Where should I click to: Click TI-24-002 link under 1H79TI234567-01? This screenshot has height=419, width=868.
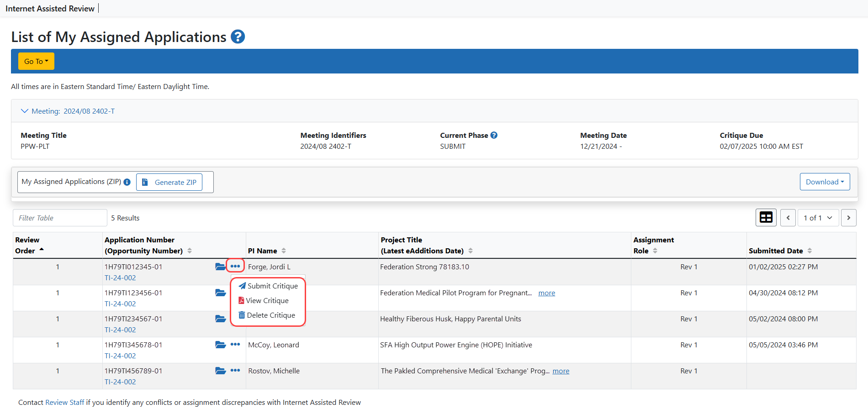click(120, 330)
